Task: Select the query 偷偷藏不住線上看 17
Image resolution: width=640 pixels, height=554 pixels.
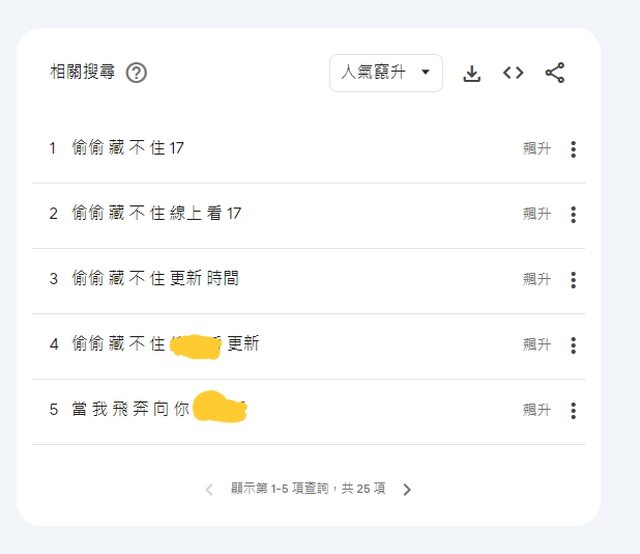Action: (156, 214)
